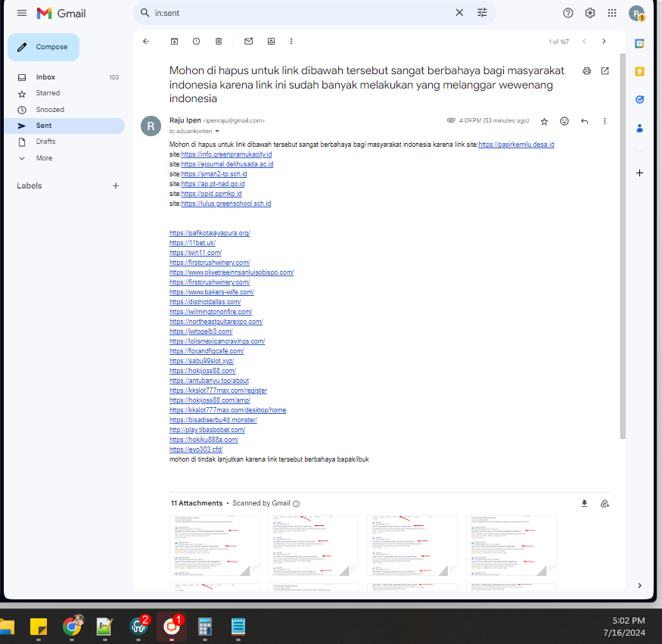The height and width of the screenshot is (644, 662).
Task: Delete this email with trash icon
Action: [x=219, y=42]
